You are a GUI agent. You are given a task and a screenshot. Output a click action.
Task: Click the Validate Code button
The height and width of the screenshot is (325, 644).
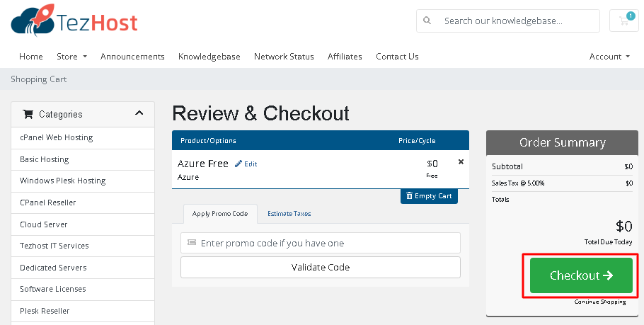coord(320,267)
